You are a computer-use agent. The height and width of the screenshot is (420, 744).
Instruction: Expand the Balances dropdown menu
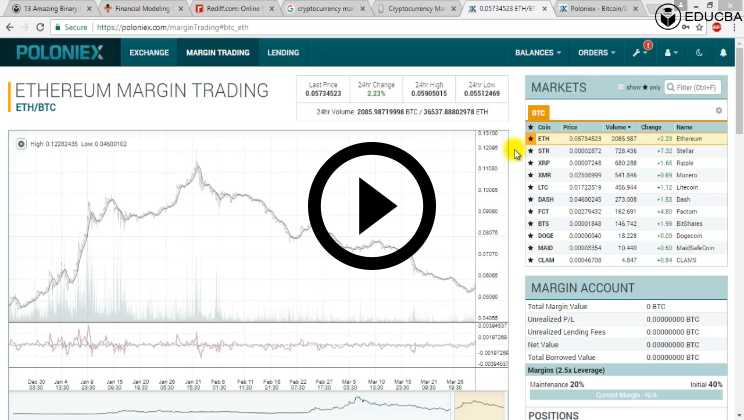tap(541, 52)
